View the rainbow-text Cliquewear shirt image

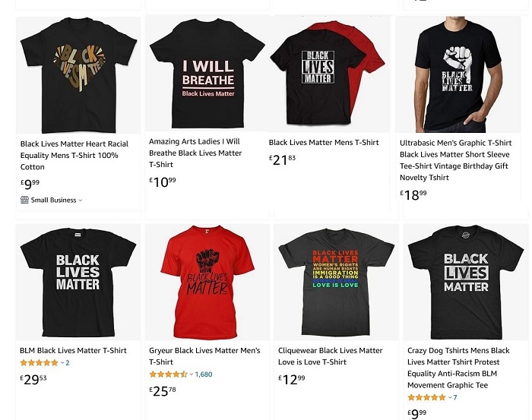pos(335,281)
